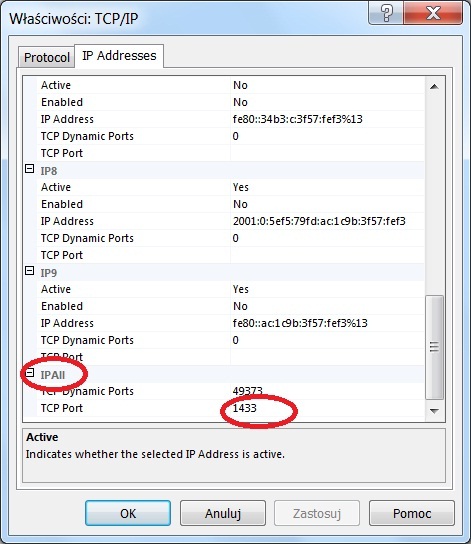This screenshot has width=471, height=544.
Task: Close the TCP/IP properties dialog
Action: coord(433,14)
